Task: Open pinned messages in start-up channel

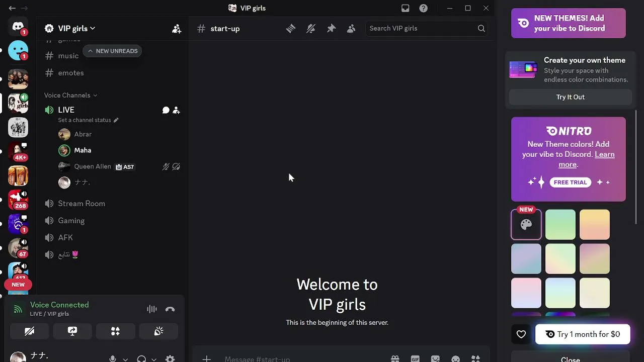Action: tap(331, 29)
